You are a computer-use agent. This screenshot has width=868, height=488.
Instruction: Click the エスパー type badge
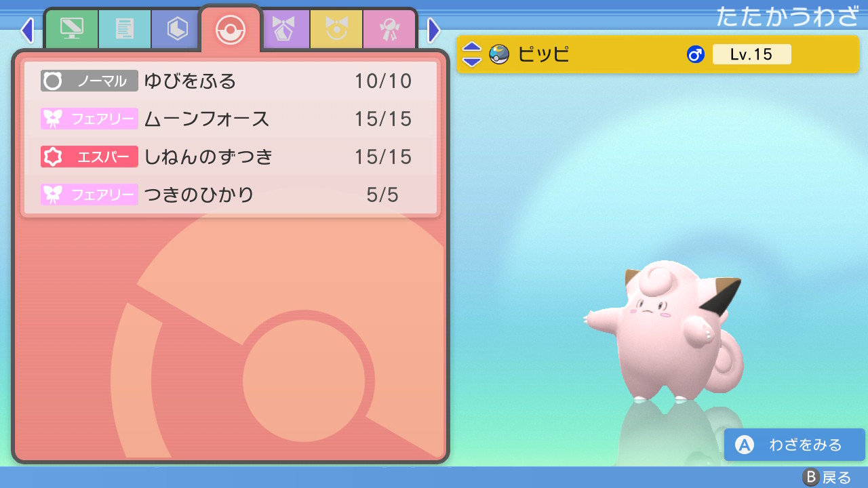click(90, 157)
